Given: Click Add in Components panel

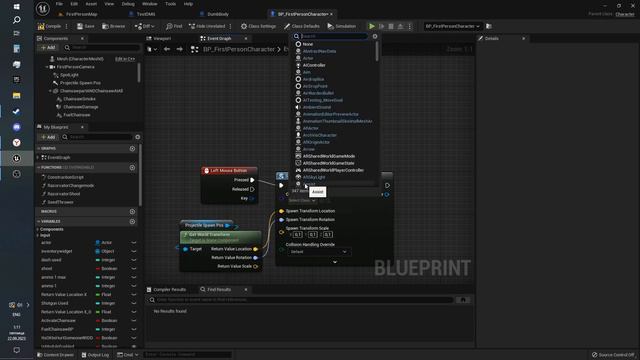Looking at the screenshot, I should [x=48, y=48].
